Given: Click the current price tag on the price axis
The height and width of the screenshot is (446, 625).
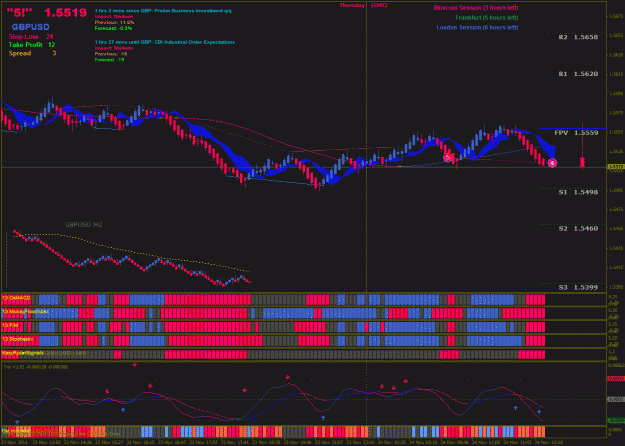Looking at the screenshot, I should pos(615,167).
